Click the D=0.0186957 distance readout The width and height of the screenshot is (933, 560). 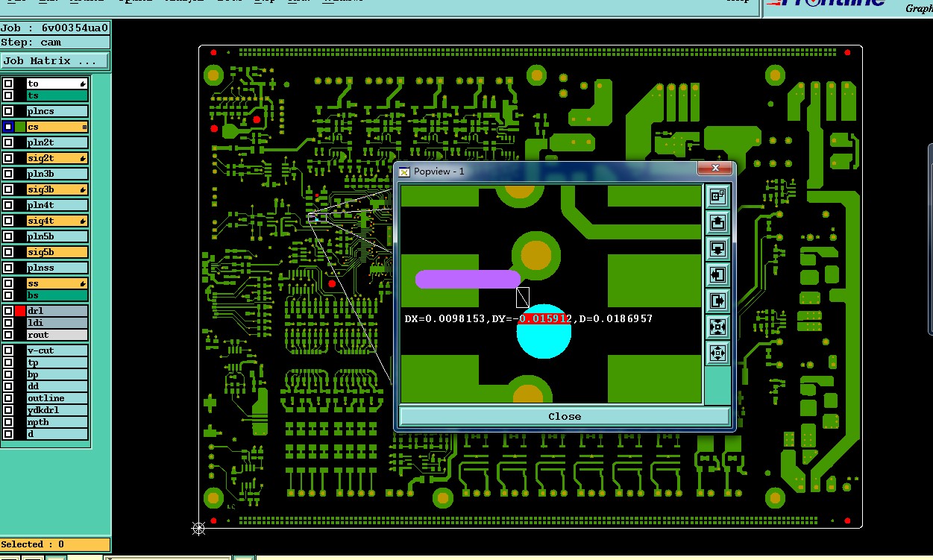(615, 318)
